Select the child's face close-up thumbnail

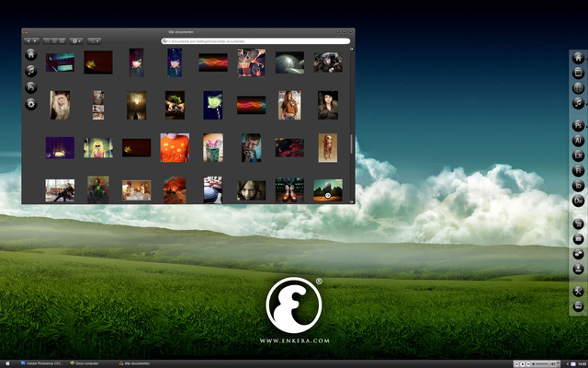coord(251,190)
